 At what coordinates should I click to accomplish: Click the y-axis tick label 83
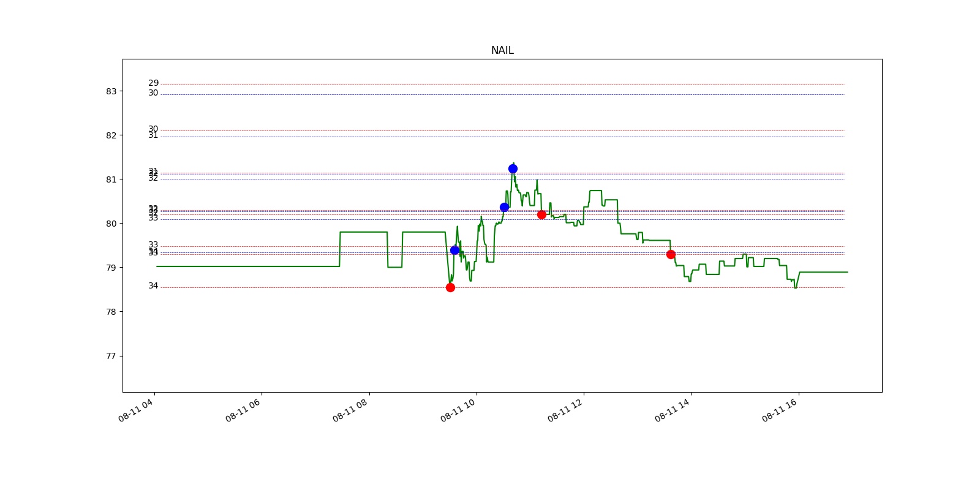(x=111, y=91)
